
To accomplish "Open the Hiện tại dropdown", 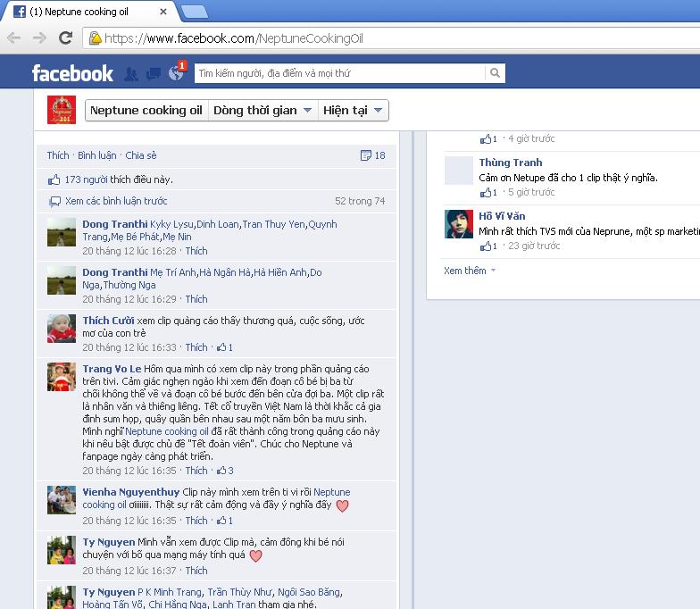I will tap(354, 111).
